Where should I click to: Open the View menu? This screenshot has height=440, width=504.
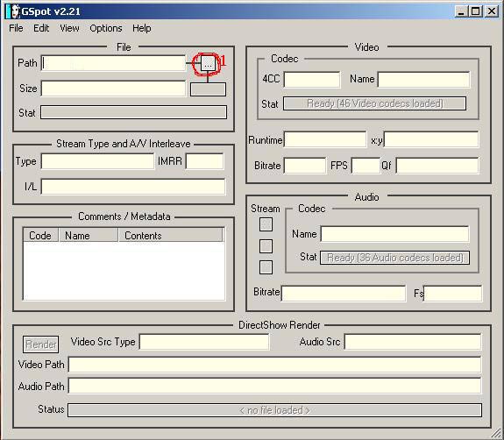click(69, 28)
